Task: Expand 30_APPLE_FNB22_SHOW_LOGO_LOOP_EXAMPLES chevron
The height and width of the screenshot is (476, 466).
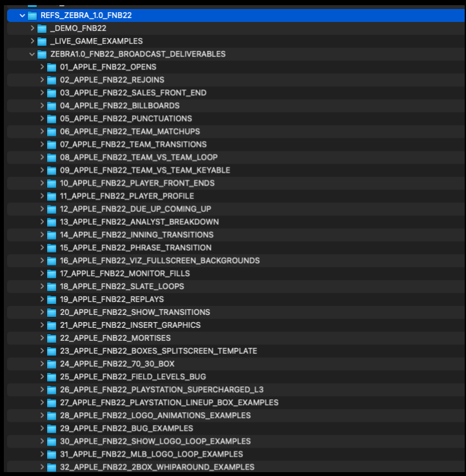Action: point(43,441)
